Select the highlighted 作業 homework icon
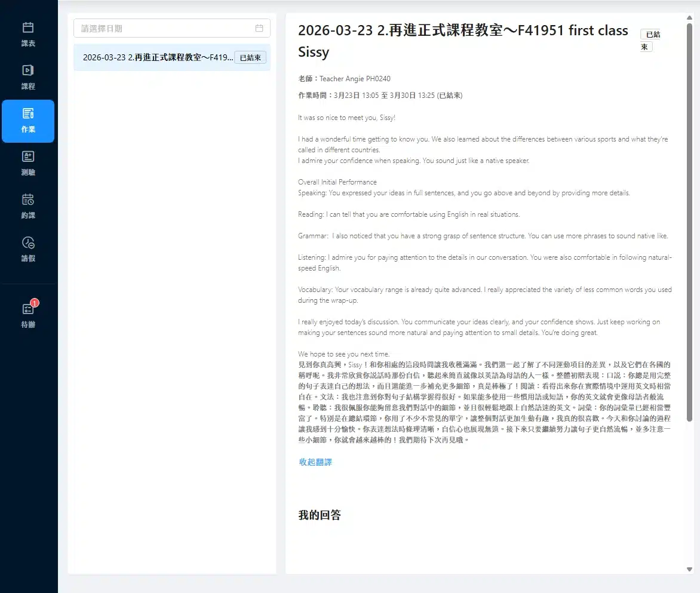The height and width of the screenshot is (593, 700). tap(28, 121)
